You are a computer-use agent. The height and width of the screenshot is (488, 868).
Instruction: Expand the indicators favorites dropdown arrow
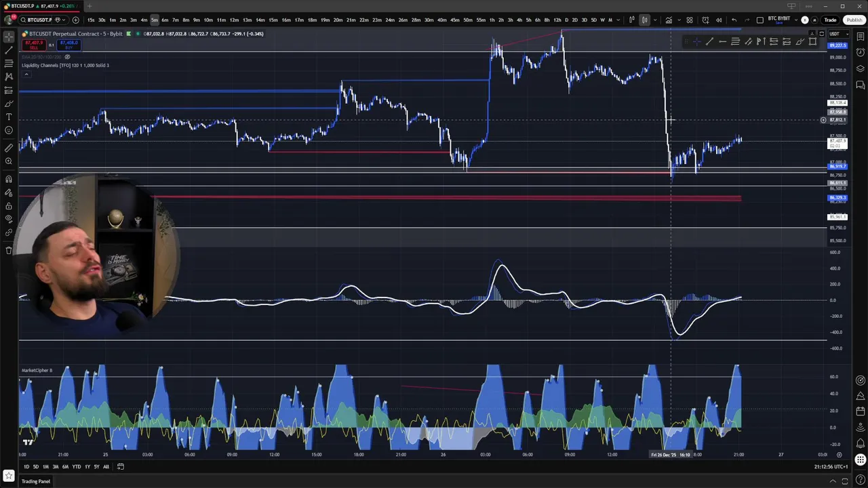coord(679,20)
